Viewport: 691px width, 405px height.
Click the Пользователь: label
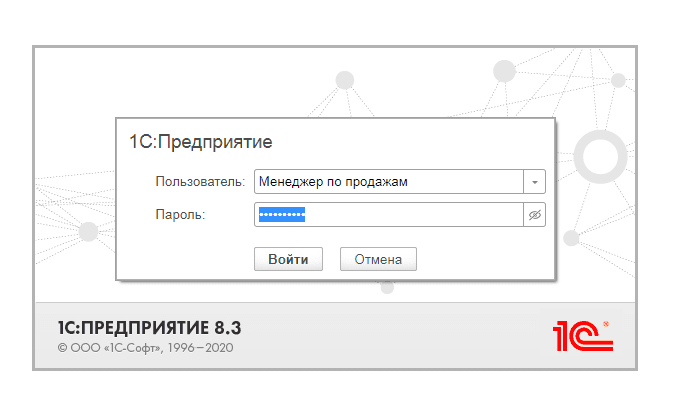point(200,182)
